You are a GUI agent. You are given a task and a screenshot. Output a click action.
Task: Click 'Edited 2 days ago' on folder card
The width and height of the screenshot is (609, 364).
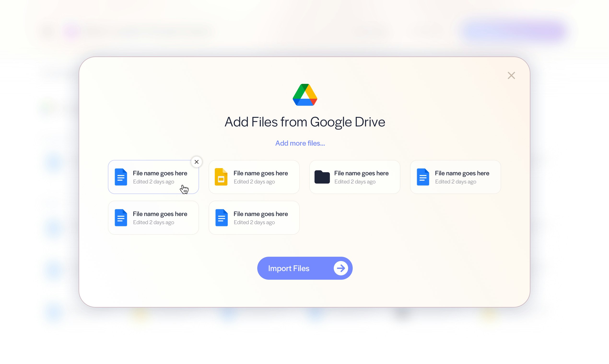click(355, 182)
